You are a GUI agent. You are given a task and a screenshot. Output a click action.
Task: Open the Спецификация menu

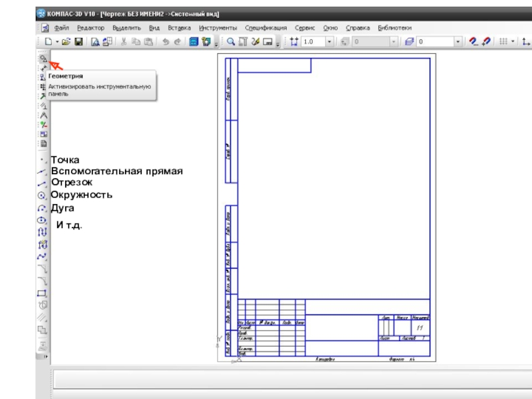click(x=265, y=28)
